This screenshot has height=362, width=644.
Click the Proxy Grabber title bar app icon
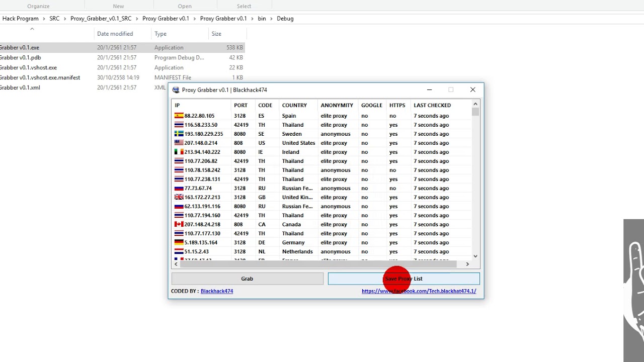176,90
